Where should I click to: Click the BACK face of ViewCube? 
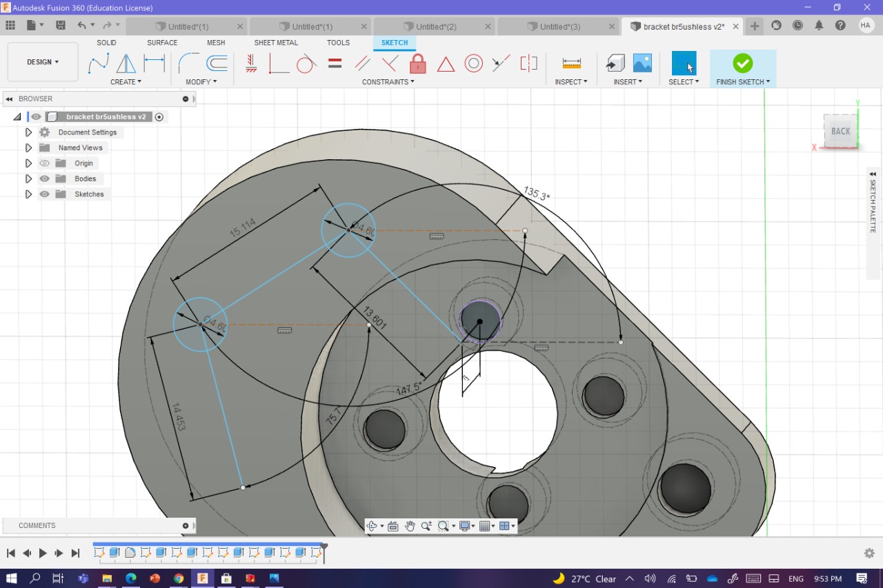coord(840,131)
